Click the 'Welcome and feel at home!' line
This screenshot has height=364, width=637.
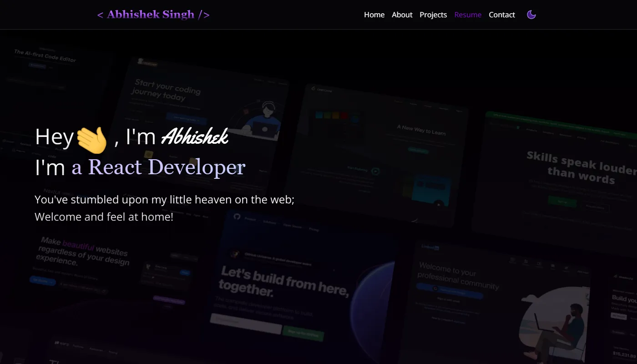pos(104,217)
